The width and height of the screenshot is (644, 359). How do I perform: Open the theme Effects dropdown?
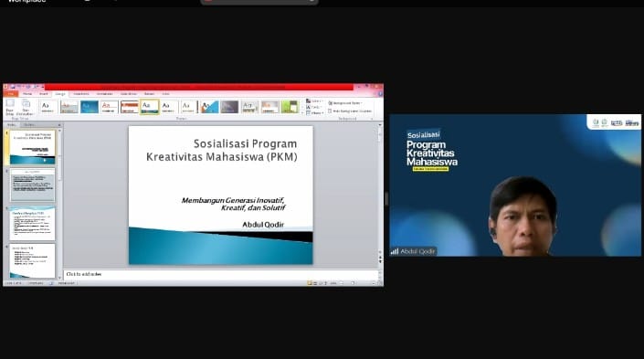315,112
